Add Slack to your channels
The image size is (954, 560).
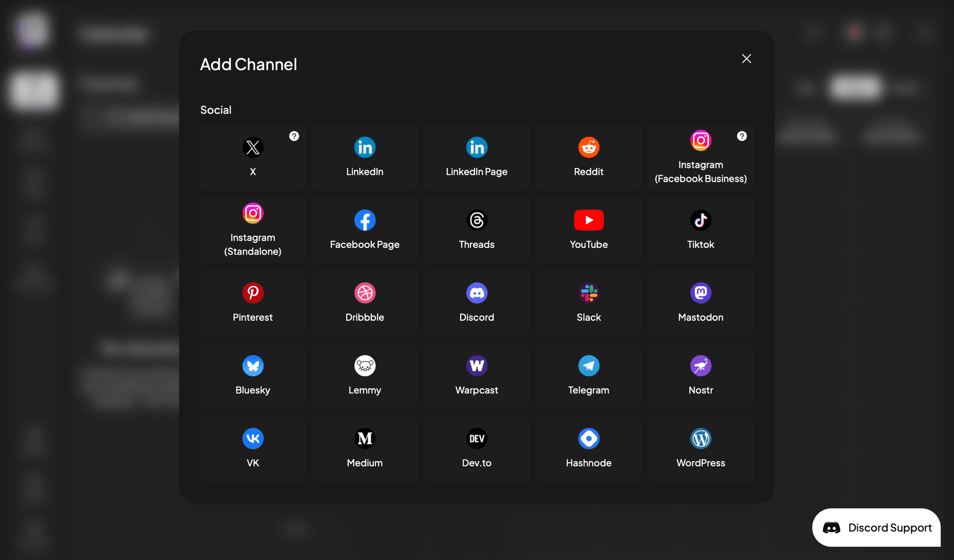588,303
